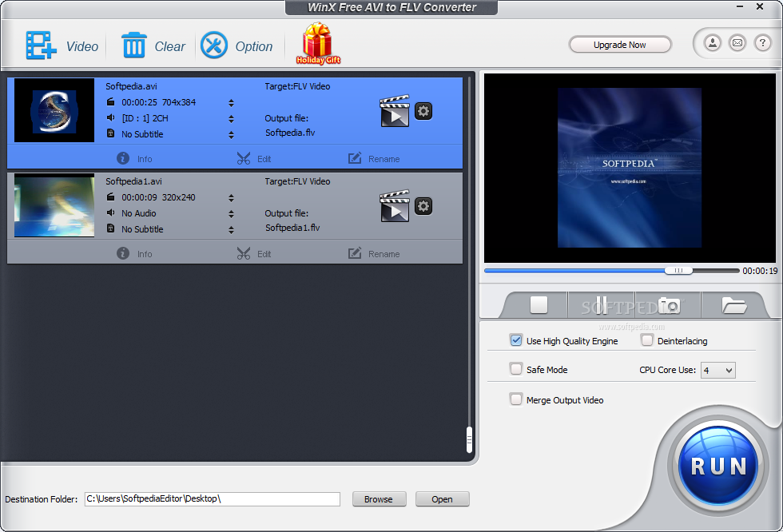Click Info for Softpedia.avi
The image size is (783, 532).
tap(134, 159)
